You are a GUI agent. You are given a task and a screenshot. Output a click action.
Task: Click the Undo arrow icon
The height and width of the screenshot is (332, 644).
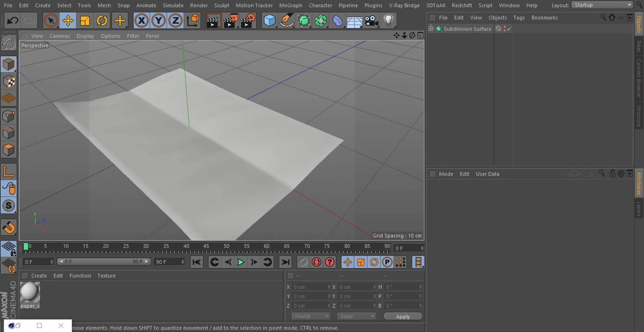[13, 21]
